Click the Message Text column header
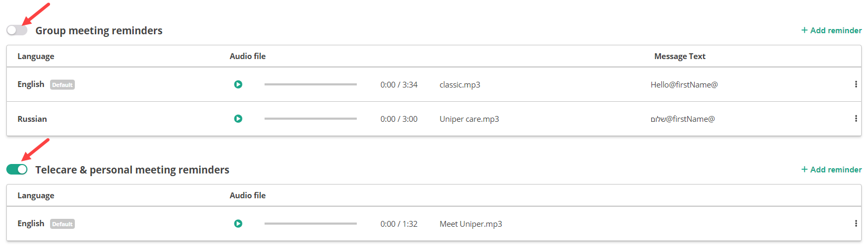This screenshot has width=868, height=251. pyautogui.click(x=679, y=56)
